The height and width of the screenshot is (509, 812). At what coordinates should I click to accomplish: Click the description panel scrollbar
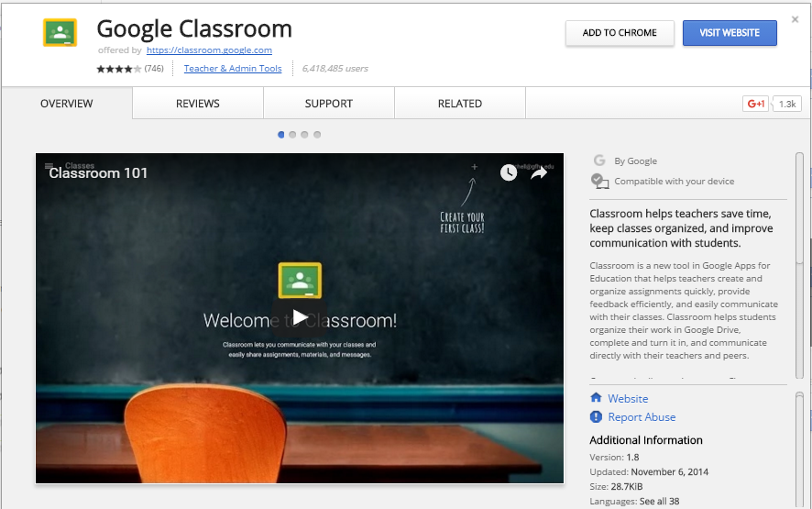click(799, 265)
